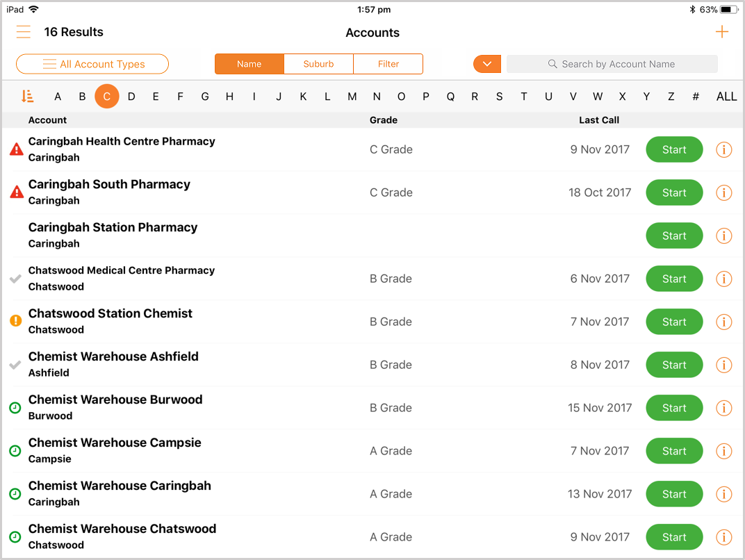Select the Chatswood Station Chemist account name

[110, 313]
